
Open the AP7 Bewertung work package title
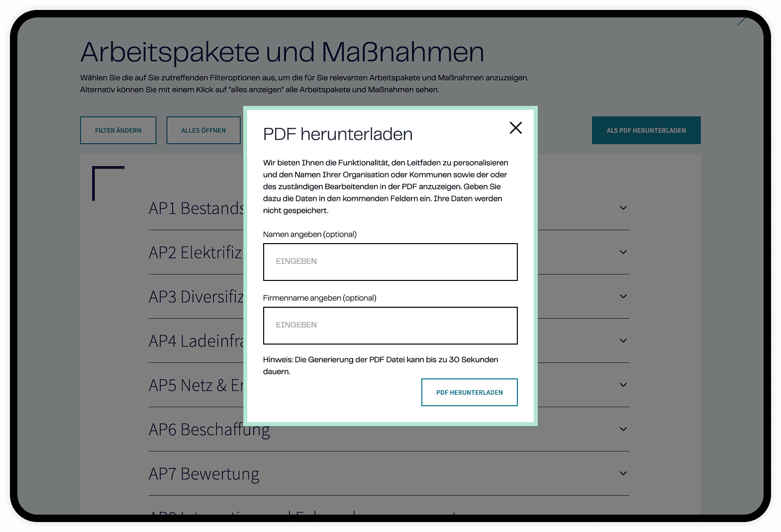point(204,474)
